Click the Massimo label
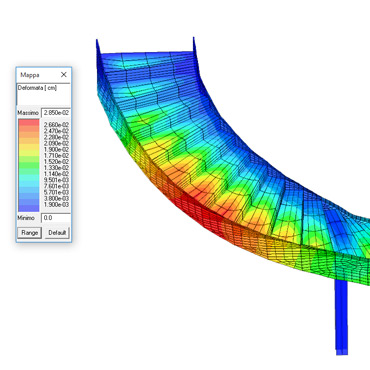The image size is (370, 370). click(x=28, y=113)
